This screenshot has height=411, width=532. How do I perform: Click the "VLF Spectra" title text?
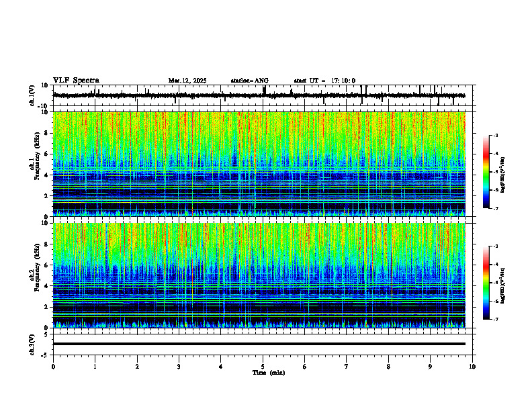pyautogui.click(x=76, y=81)
